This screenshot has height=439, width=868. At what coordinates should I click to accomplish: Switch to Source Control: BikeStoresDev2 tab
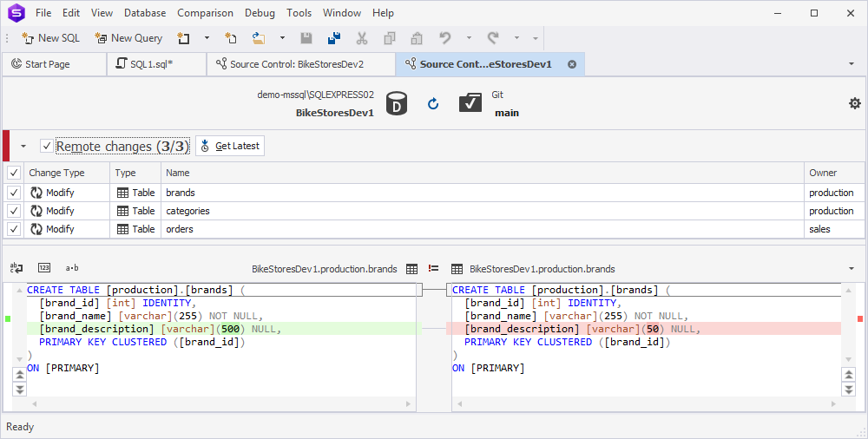coord(301,64)
